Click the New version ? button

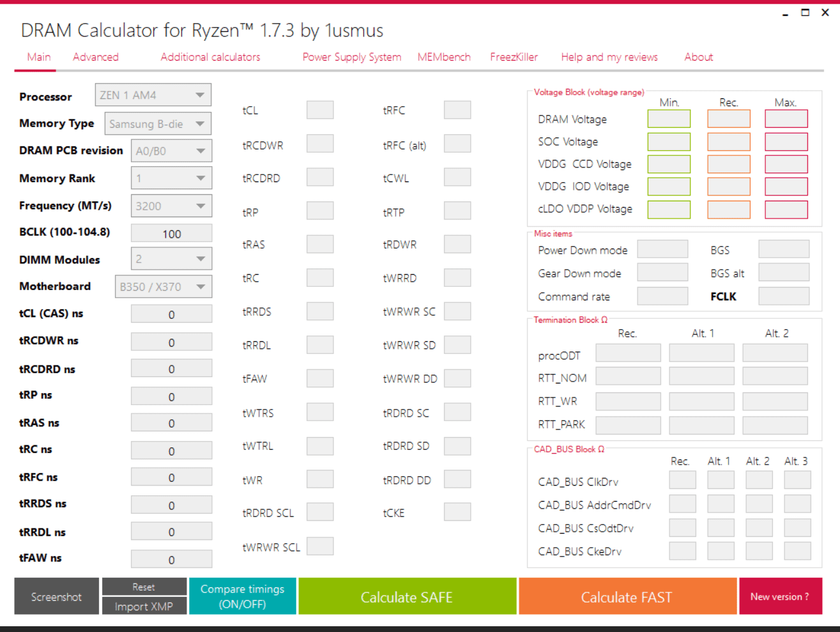(x=780, y=596)
